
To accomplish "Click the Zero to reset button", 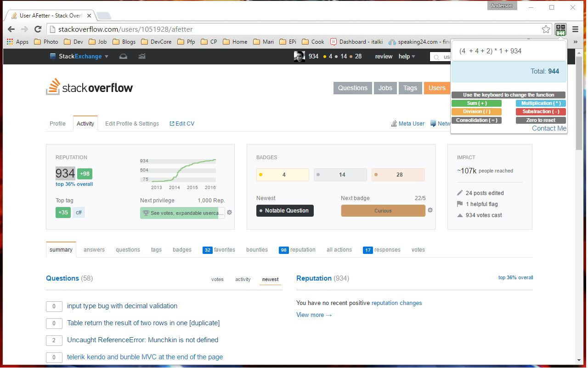I will 541,121.
